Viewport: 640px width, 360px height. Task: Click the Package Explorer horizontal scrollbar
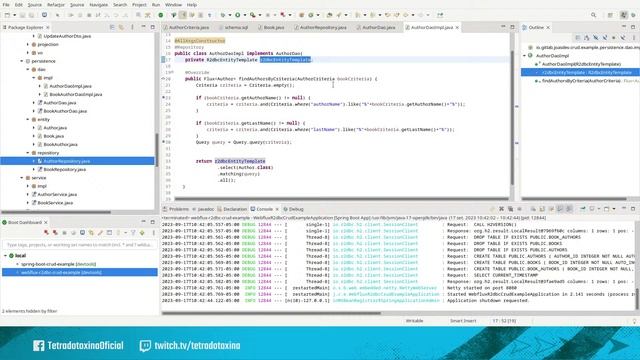coord(56,212)
